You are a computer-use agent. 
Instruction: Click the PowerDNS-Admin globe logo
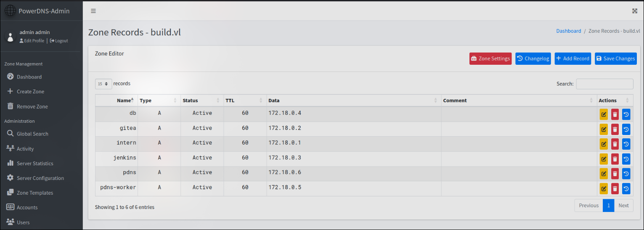click(x=10, y=11)
